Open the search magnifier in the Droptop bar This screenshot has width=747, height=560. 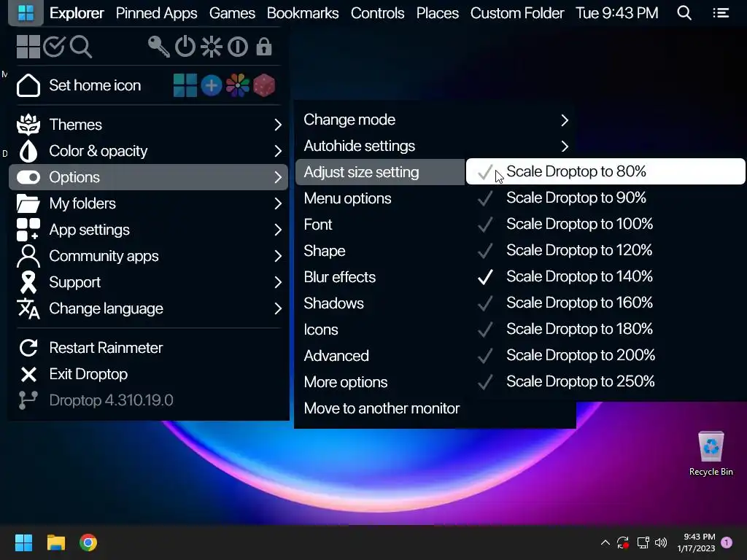684,13
